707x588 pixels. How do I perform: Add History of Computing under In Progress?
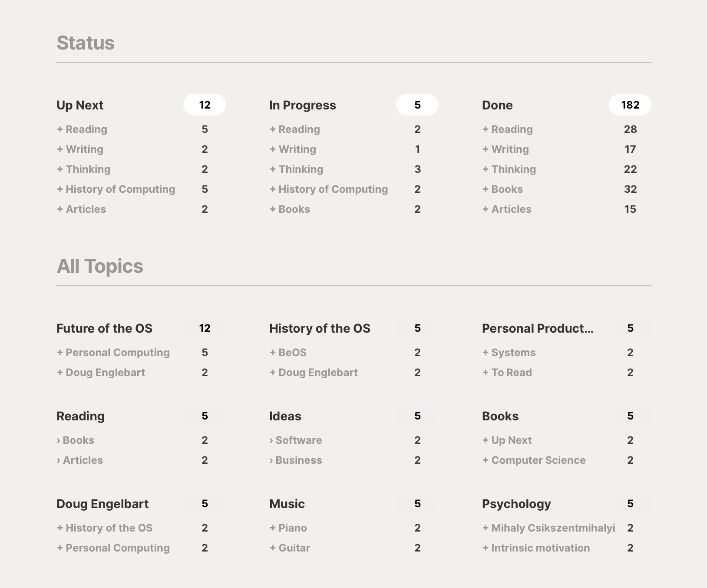329,189
